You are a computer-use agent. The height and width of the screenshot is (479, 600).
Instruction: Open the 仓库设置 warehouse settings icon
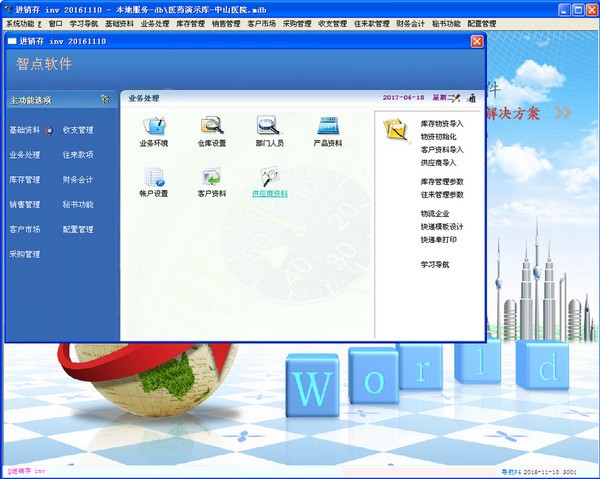[x=211, y=127]
